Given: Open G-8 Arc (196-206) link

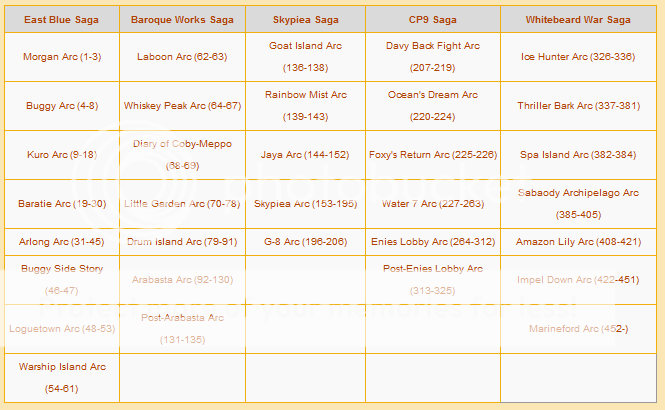Looking at the screenshot, I should click(305, 242).
